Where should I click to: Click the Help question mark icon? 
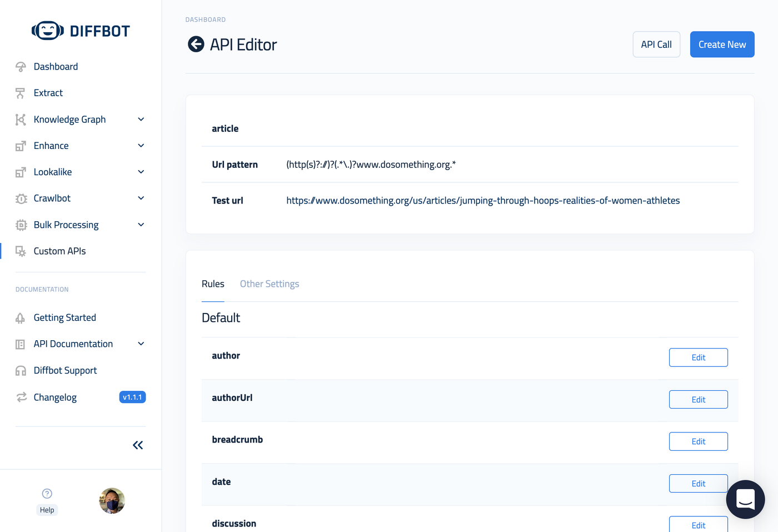click(x=47, y=494)
